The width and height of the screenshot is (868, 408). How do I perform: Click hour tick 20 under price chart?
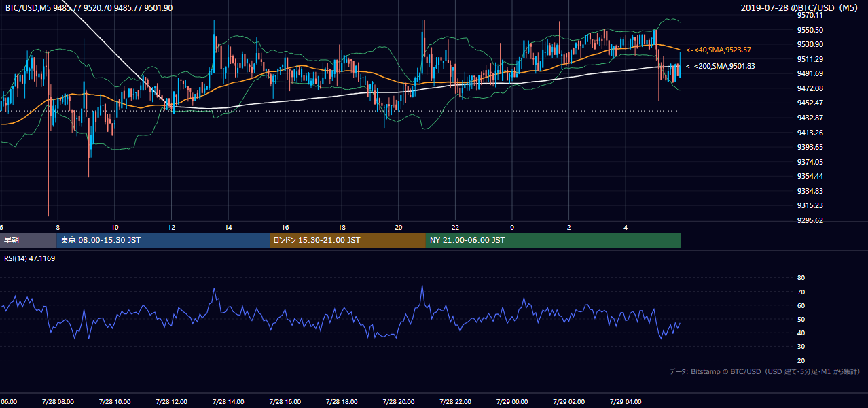click(x=399, y=228)
